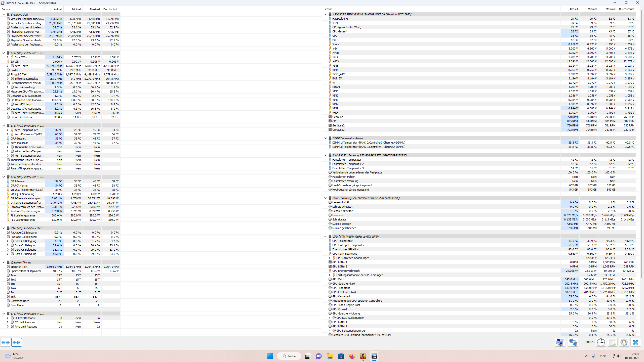Screen dimensions: 644x362
Task: Collapse the Speicher-Timings group
Action: point(4,262)
